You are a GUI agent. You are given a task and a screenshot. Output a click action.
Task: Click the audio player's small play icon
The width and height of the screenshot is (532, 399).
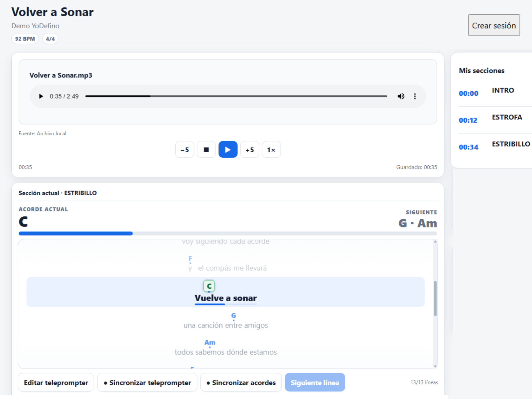(41, 96)
